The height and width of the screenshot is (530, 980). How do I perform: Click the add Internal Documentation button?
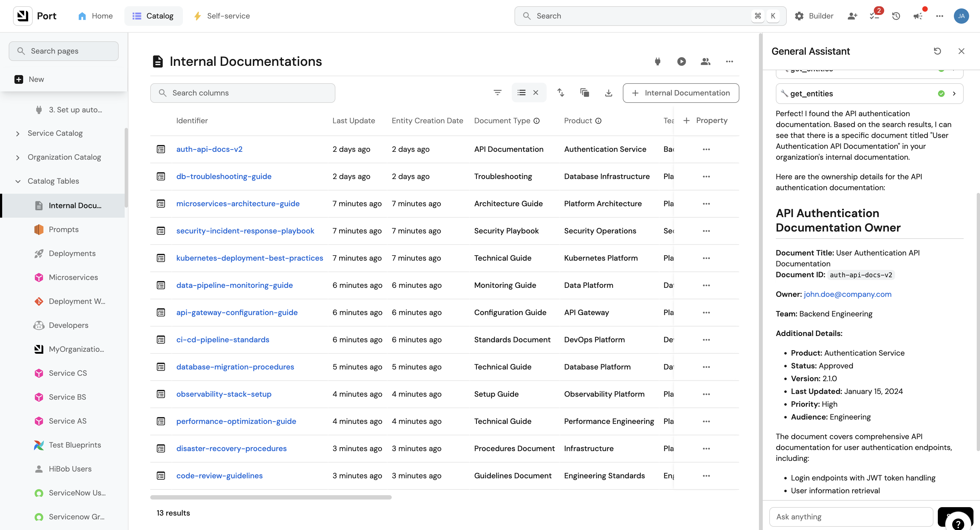tap(681, 93)
